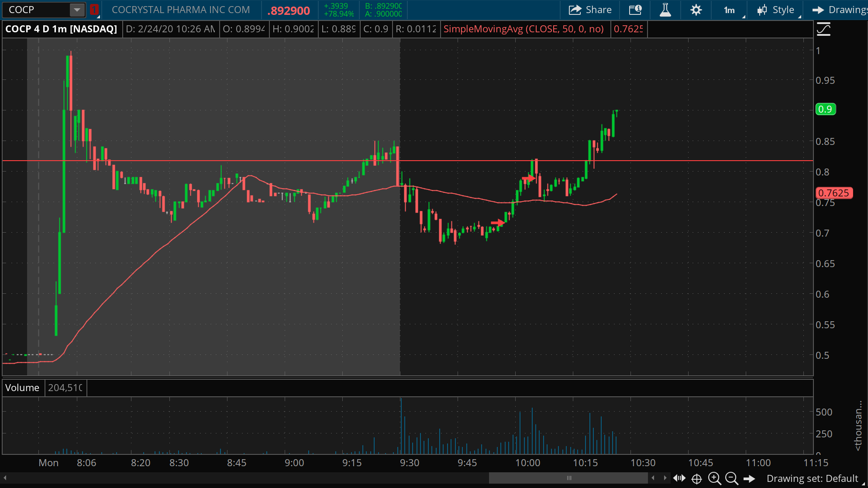Click the horizontal chart scrollbar thumb
This screenshot has height=488, width=868.
pyautogui.click(x=568, y=478)
